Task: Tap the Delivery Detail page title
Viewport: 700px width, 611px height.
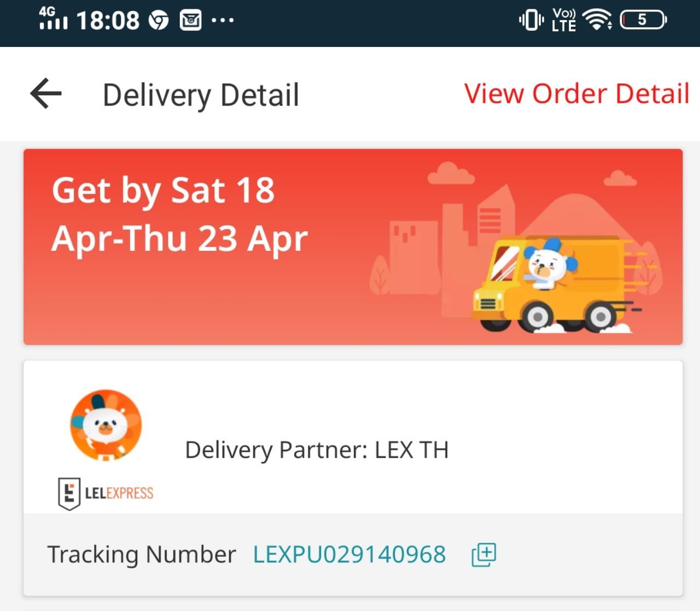Action: pos(201,95)
